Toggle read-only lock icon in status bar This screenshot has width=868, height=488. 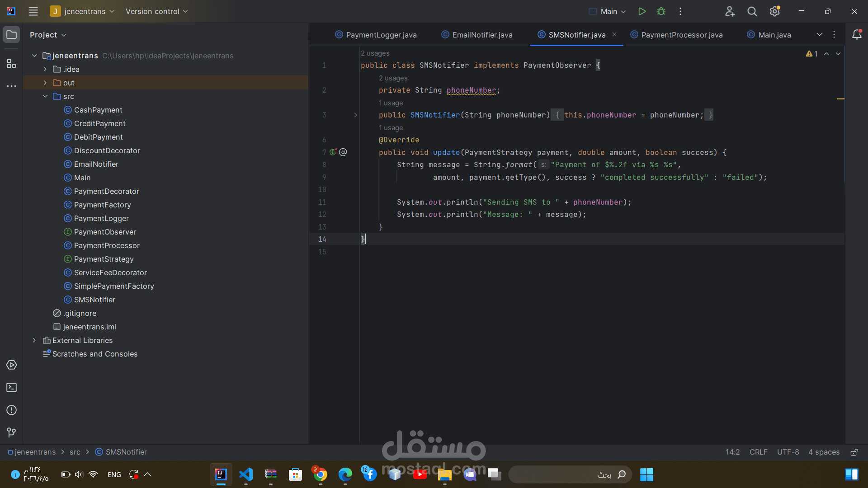pyautogui.click(x=854, y=452)
